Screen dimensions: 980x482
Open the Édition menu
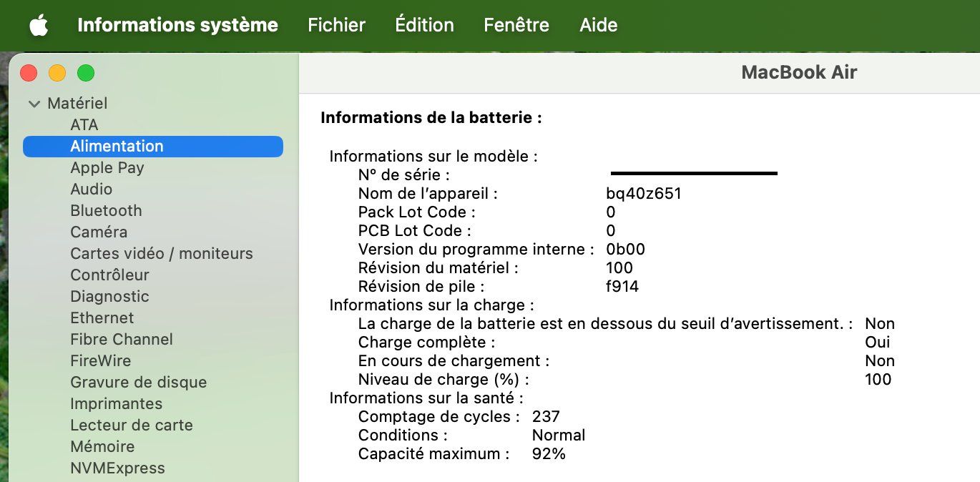[424, 25]
